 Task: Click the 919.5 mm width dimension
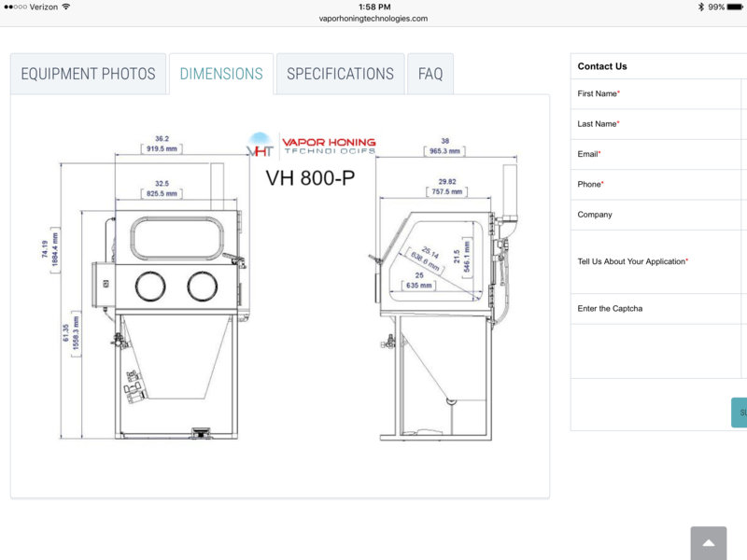(x=162, y=148)
